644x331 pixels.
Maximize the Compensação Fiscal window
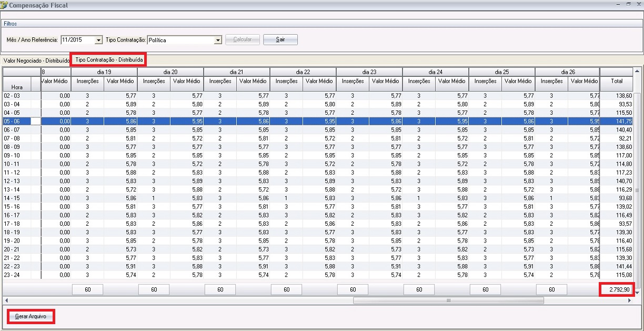[x=628, y=4]
